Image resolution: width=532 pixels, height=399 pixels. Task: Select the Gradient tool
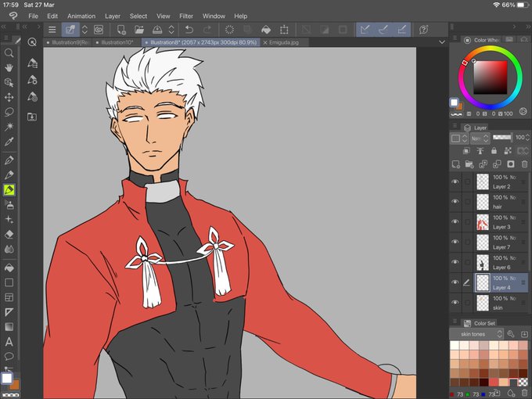(x=9, y=327)
